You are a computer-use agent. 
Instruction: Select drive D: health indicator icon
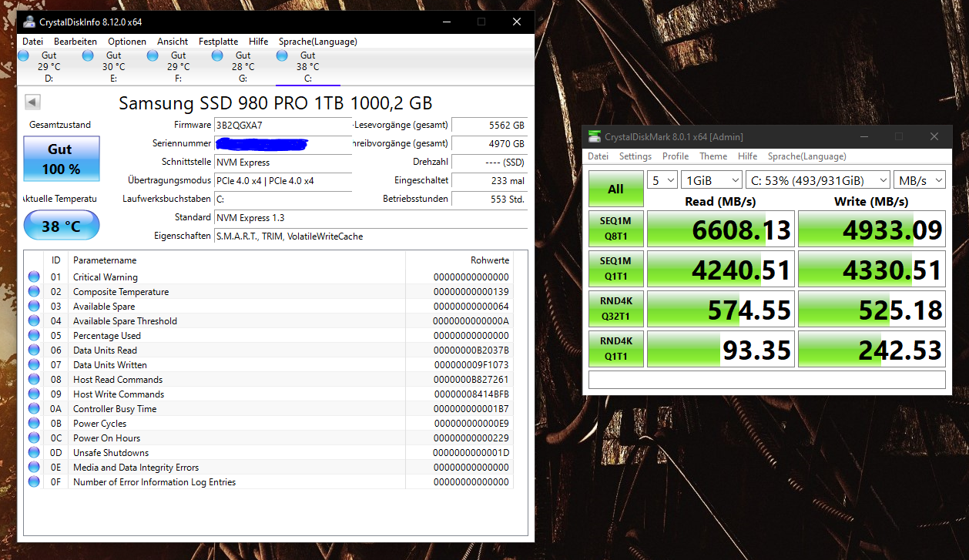pos(24,55)
